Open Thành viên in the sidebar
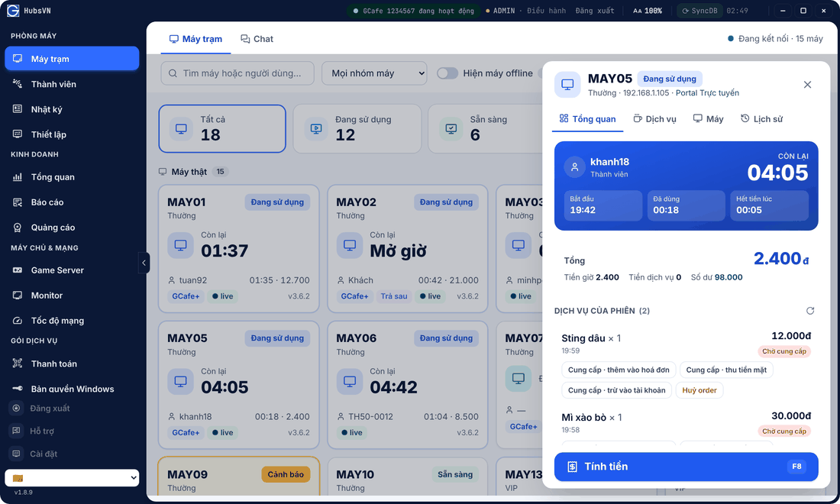The image size is (840, 504). (72, 84)
